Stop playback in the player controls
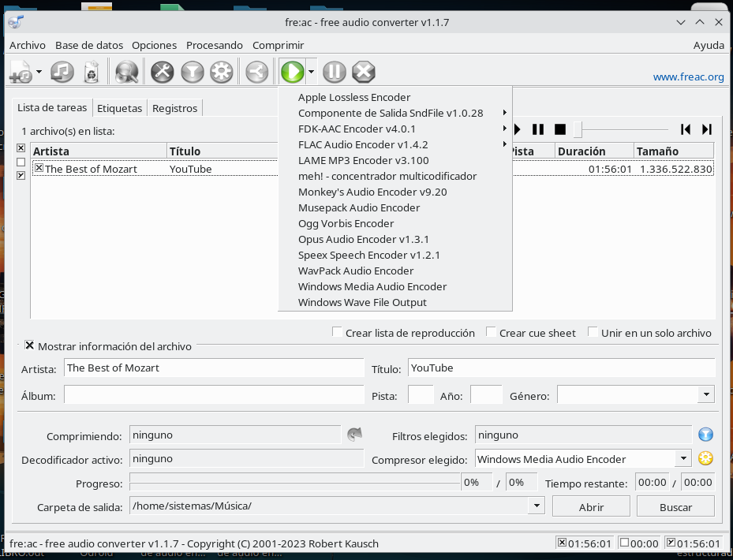This screenshot has height=560, width=733. coord(560,129)
